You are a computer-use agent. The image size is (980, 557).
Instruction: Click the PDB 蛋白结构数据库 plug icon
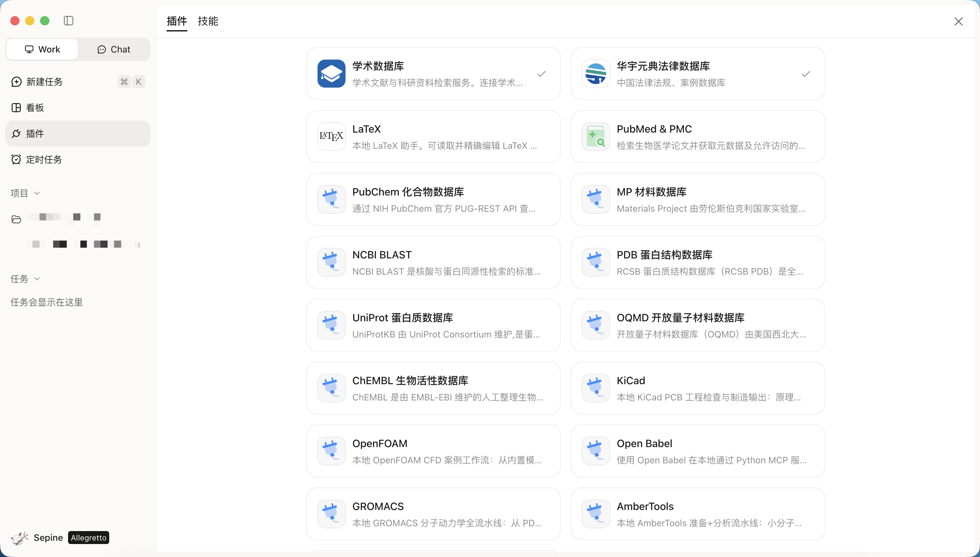[596, 262]
